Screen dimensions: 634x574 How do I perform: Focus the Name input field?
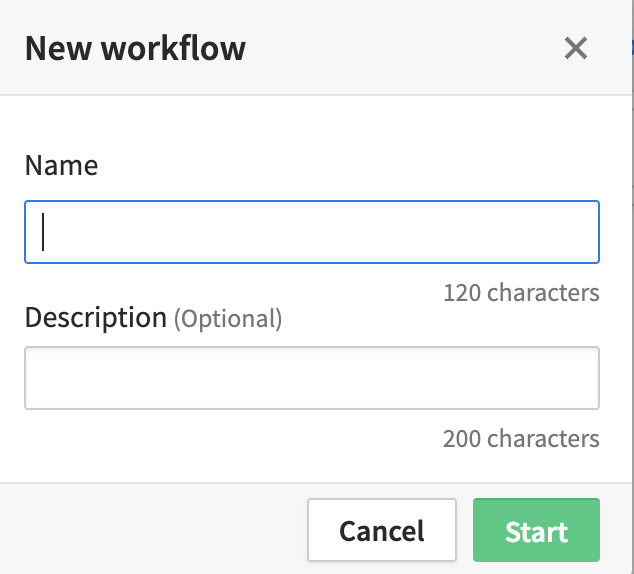pos(312,232)
